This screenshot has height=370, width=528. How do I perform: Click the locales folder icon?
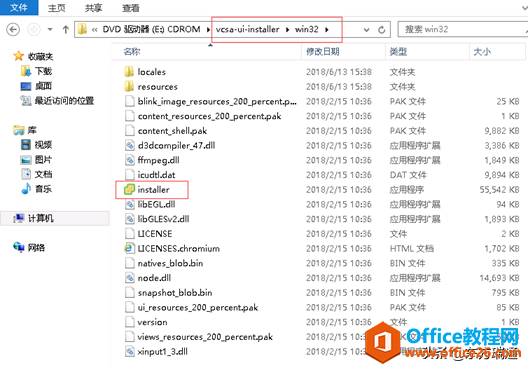[129, 72]
